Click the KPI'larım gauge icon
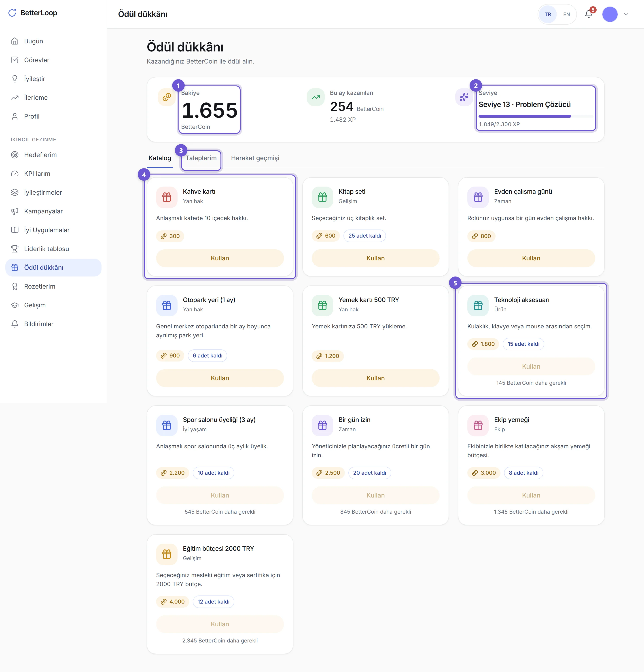The image size is (644, 672). coord(15,174)
